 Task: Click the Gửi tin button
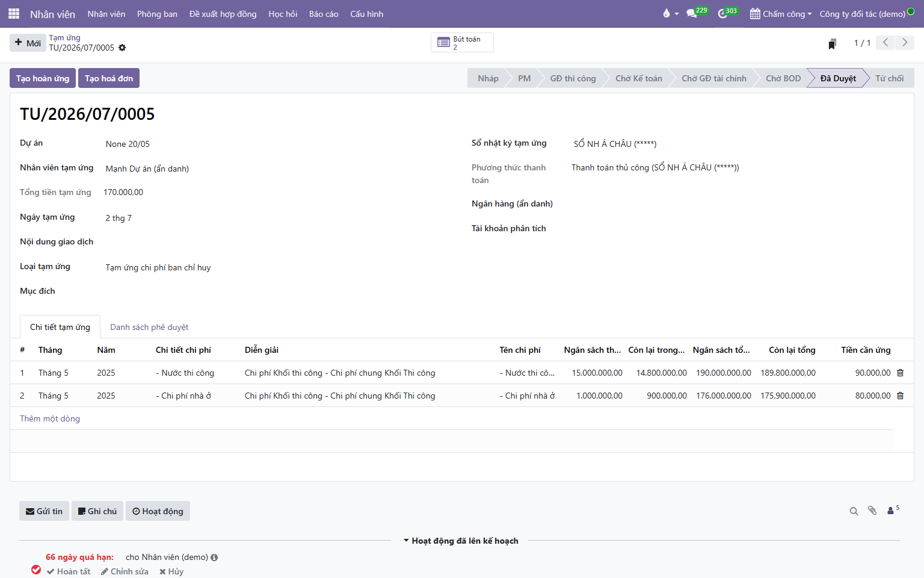(x=44, y=511)
